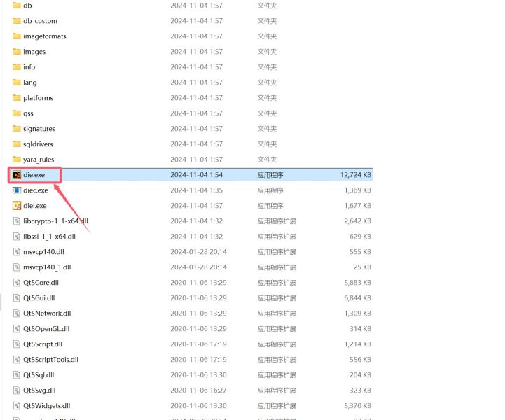Select the db_custom folder name
This screenshot has height=420, width=505.
click(40, 21)
